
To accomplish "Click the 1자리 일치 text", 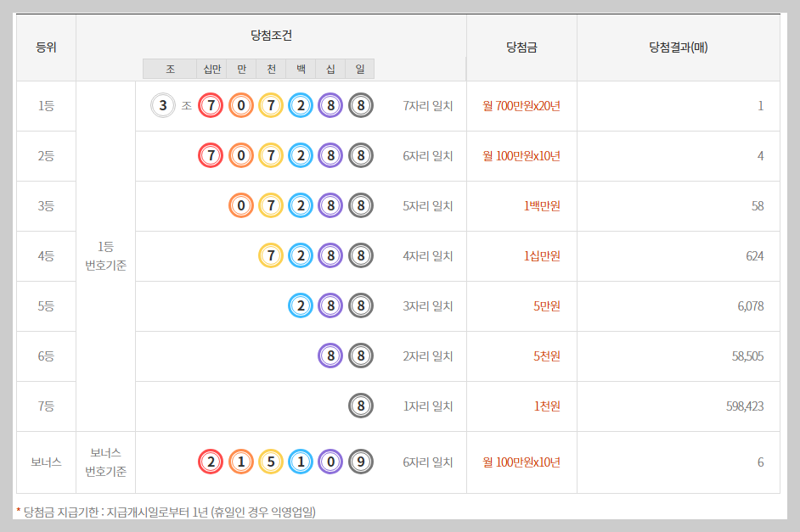I will coord(427,406).
